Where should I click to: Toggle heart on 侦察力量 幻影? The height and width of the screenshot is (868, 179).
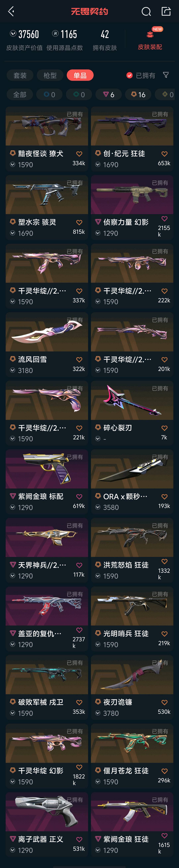pos(164,219)
